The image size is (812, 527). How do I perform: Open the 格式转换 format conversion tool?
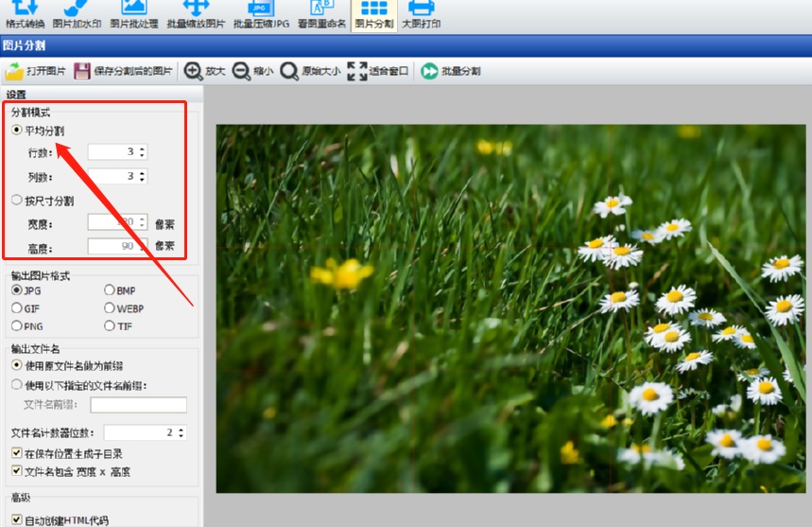click(x=25, y=15)
